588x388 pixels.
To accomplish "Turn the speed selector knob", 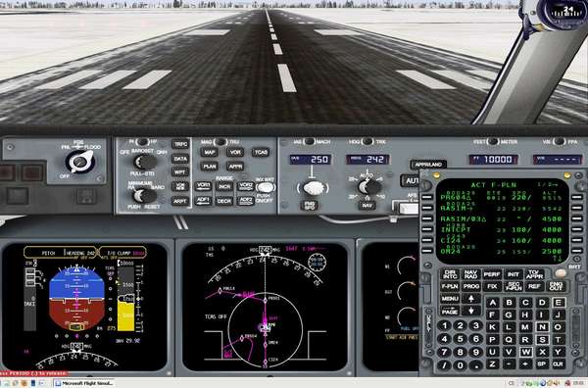I will point(314,188).
